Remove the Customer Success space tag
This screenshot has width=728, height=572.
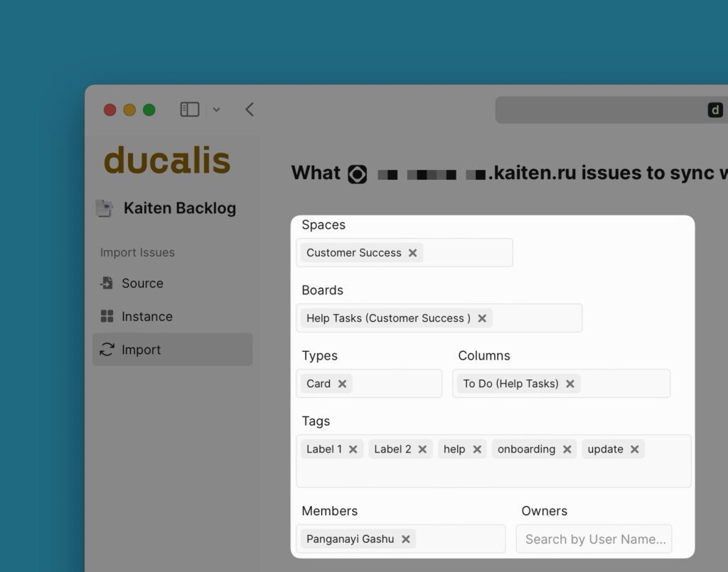(412, 253)
